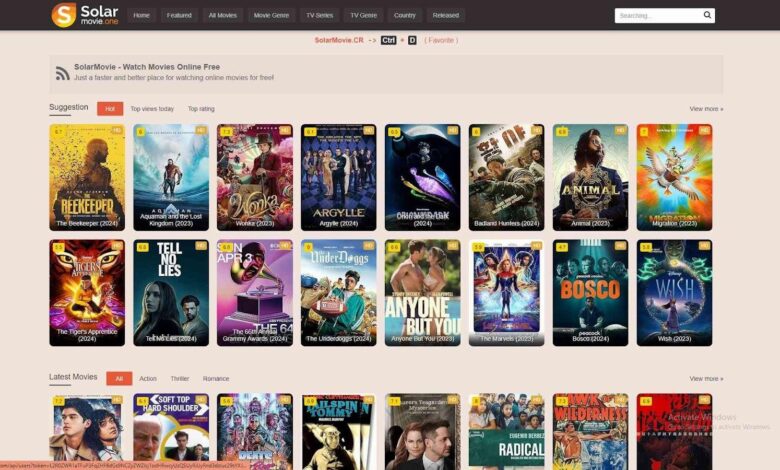Click the rating badge on Wonka poster
Viewport: 780px width, 470px height.
[226, 132]
